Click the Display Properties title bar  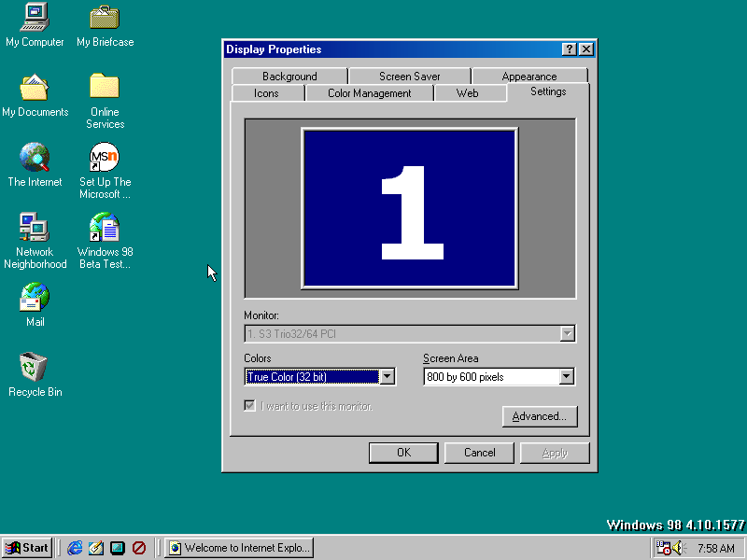pos(392,49)
